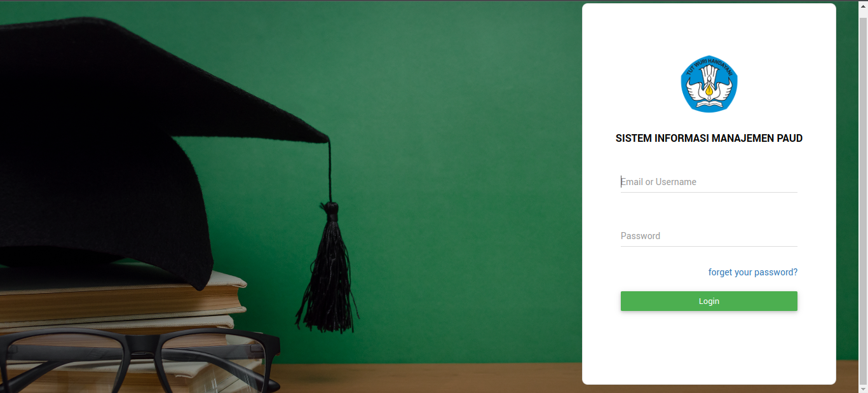Open the forget your password link
Screen dimensions: 868x393
(x=753, y=272)
